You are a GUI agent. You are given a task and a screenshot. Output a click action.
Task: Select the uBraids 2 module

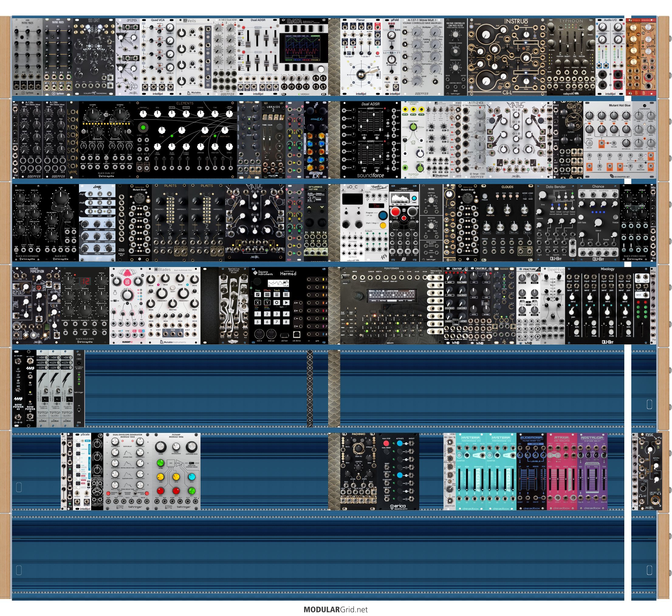[273, 140]
